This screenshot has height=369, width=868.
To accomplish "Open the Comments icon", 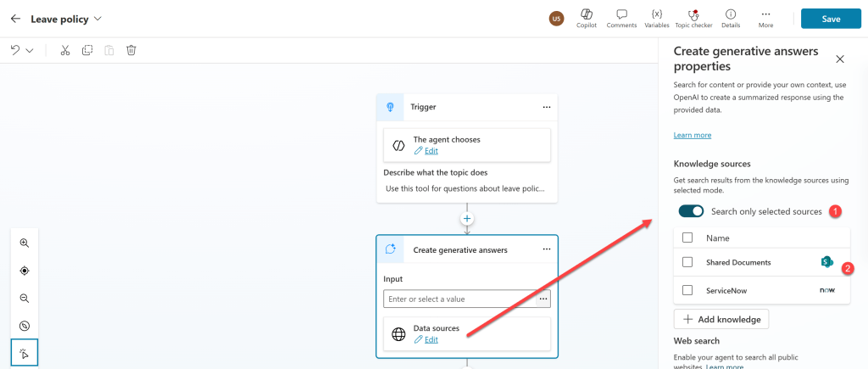I will click(621, 14).
